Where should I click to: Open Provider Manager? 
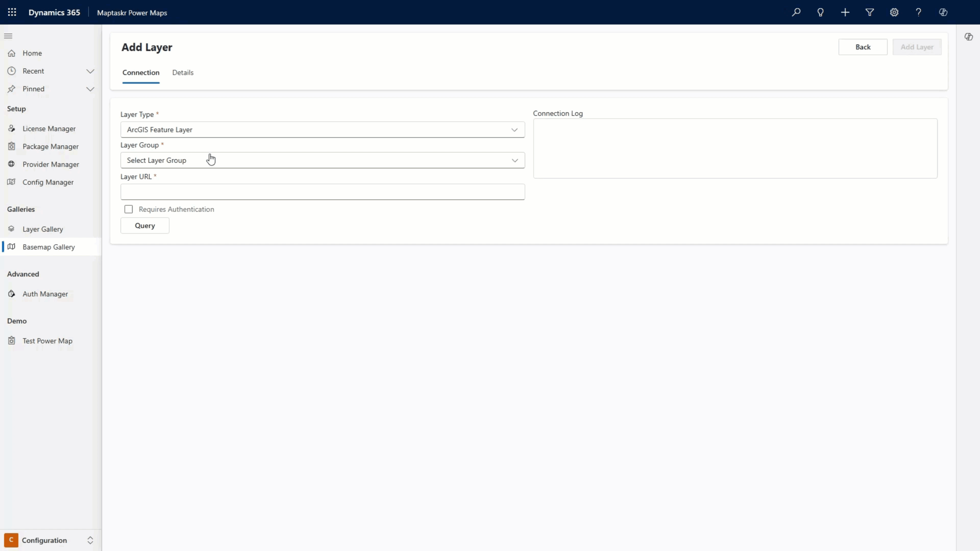click(x=51, y=164)
